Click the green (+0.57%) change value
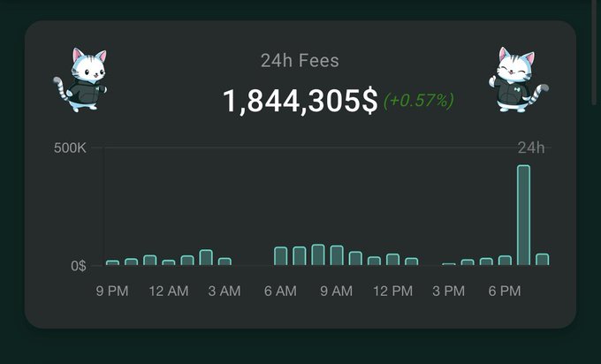601x364 pixels. pos(419,101)
